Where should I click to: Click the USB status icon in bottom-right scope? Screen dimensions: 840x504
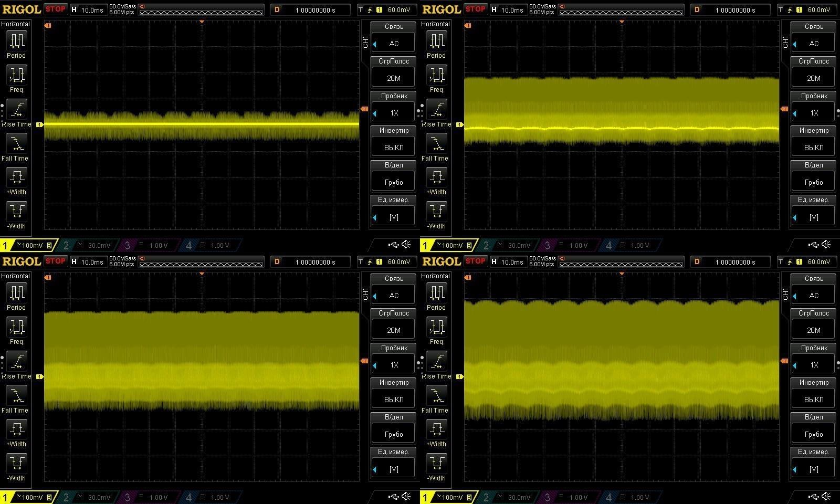pos(813,497)
